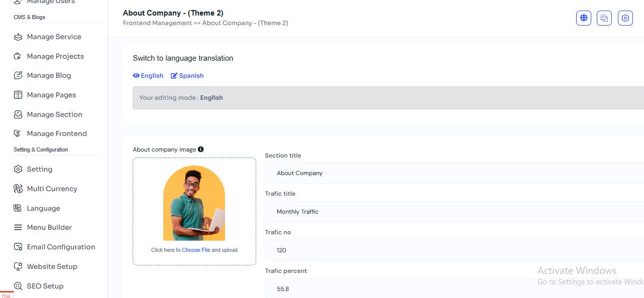Click the Manage Blog sidebar icon

[18, 75]
